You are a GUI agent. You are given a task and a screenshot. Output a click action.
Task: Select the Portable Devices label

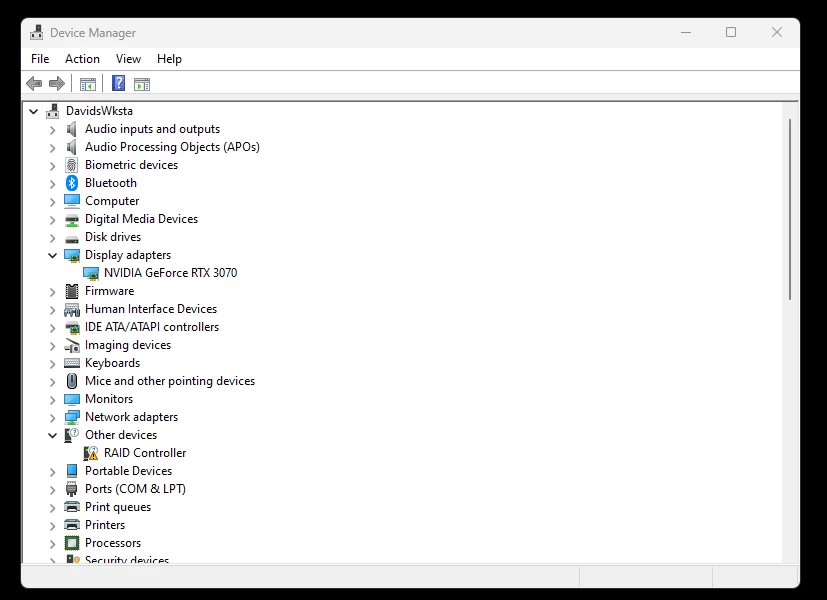[129, 471]
